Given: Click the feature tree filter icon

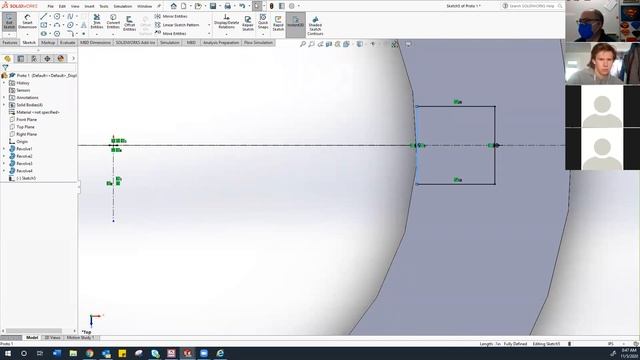Looking at the screenshot, I should click(x=5, y=68).
